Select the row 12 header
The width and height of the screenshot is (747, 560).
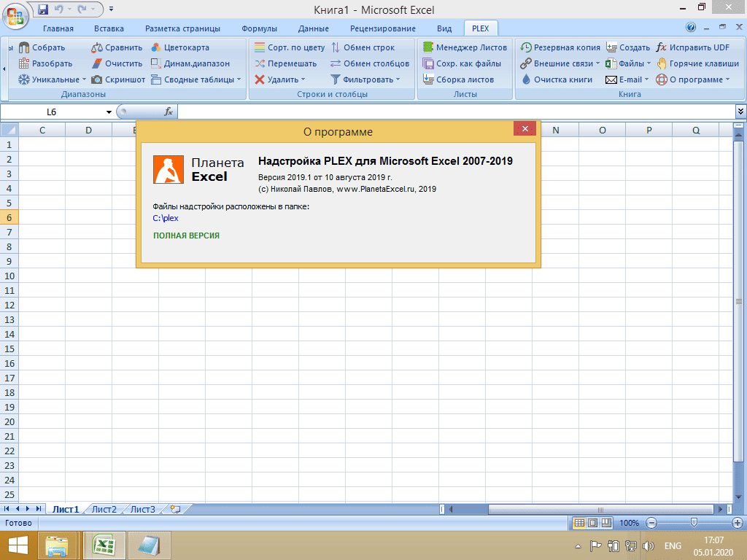9,306
